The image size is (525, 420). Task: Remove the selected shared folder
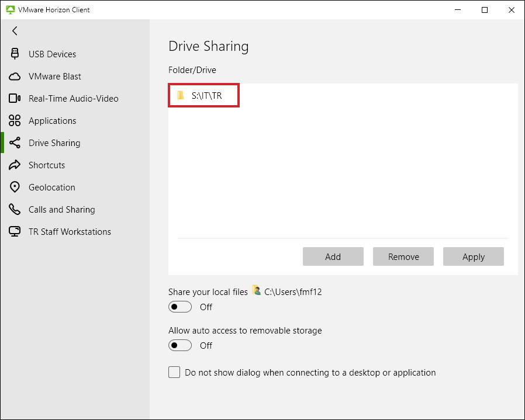403,256
